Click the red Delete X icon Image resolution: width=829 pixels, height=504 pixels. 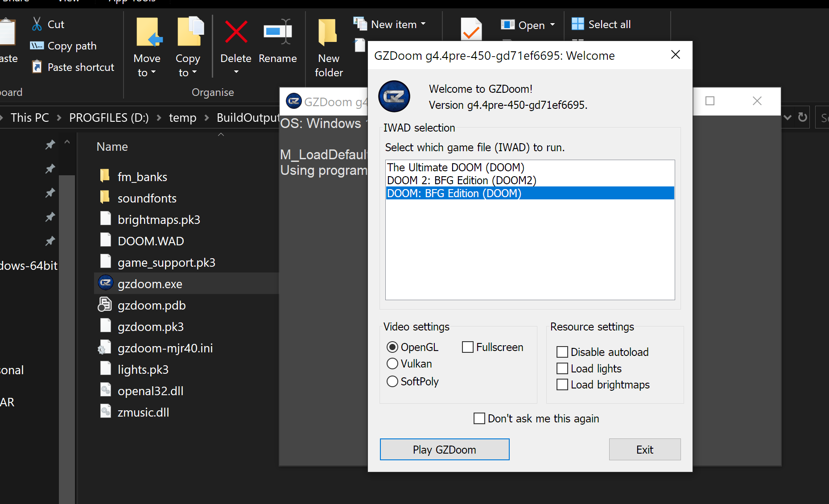236,32
